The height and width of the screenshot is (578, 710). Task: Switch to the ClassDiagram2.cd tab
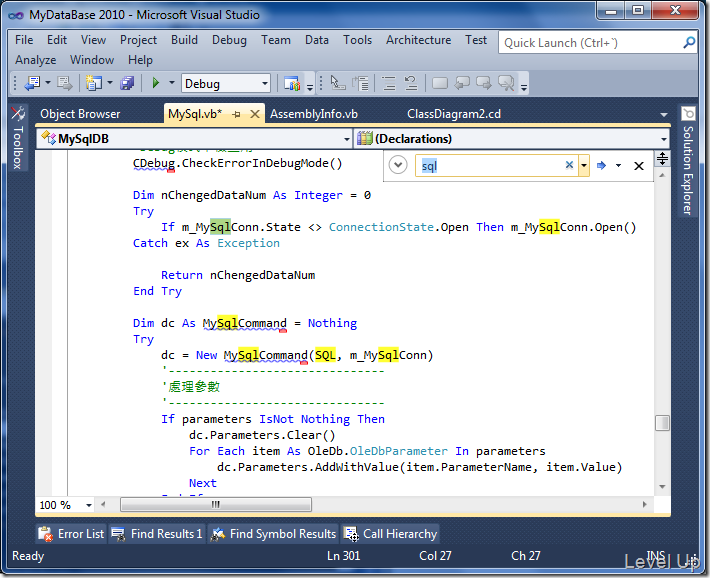pyautogui.click(x=454, y=114)
